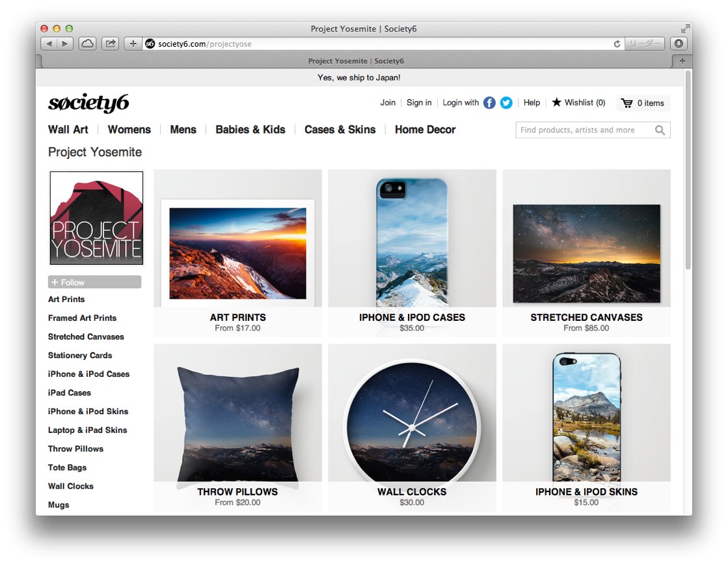Reload the page with the refresh icon

click(x=617, y=44)
